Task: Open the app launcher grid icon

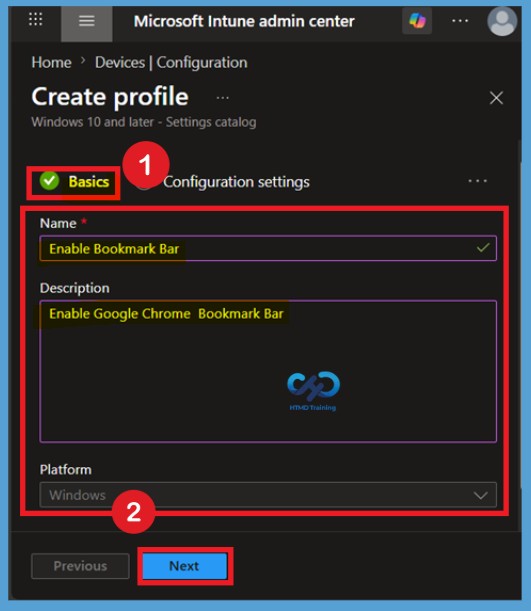Action: pyautogui.click(x=35, y=19)
